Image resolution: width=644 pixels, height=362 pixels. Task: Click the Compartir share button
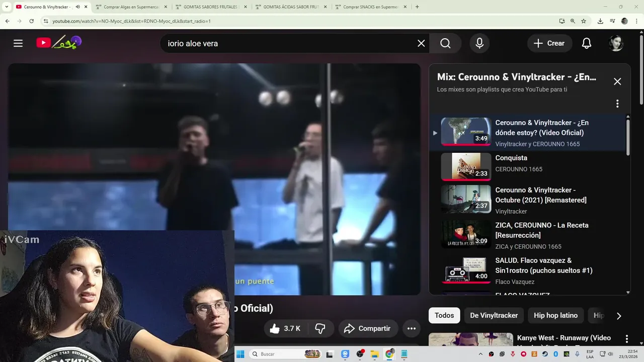tap(367, 328)
